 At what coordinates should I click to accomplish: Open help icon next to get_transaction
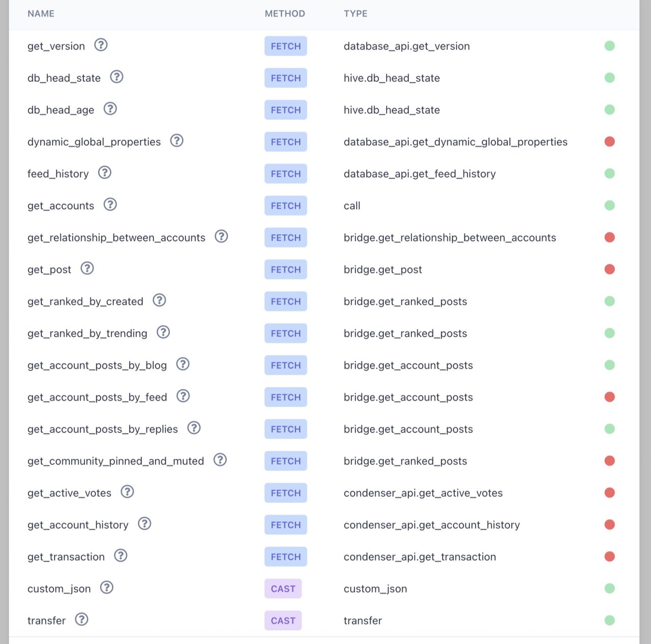pyautogui.click(x=121, y=556)
